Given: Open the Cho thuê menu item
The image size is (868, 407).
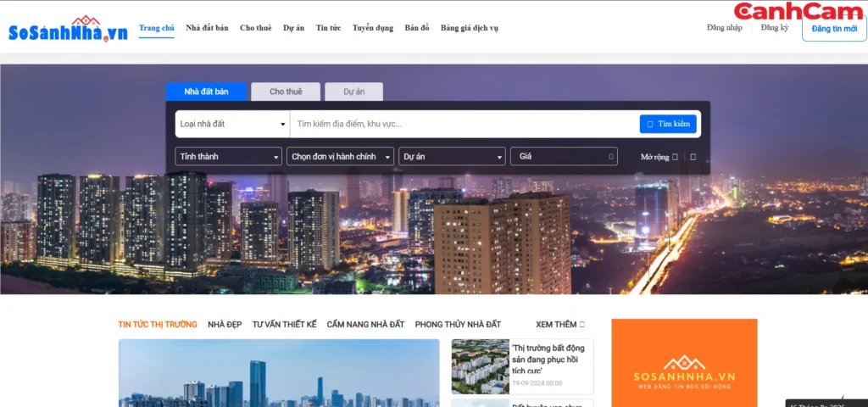Looking at the screenshot, I should (256, 28).
